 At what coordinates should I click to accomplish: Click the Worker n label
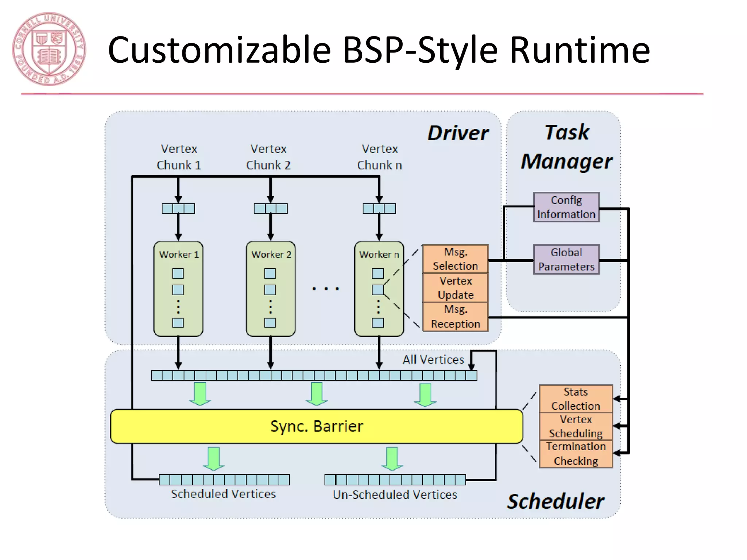[379, 254]
